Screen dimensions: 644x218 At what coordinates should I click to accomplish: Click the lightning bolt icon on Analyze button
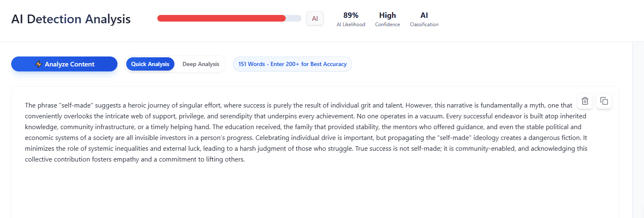(39, 64)
